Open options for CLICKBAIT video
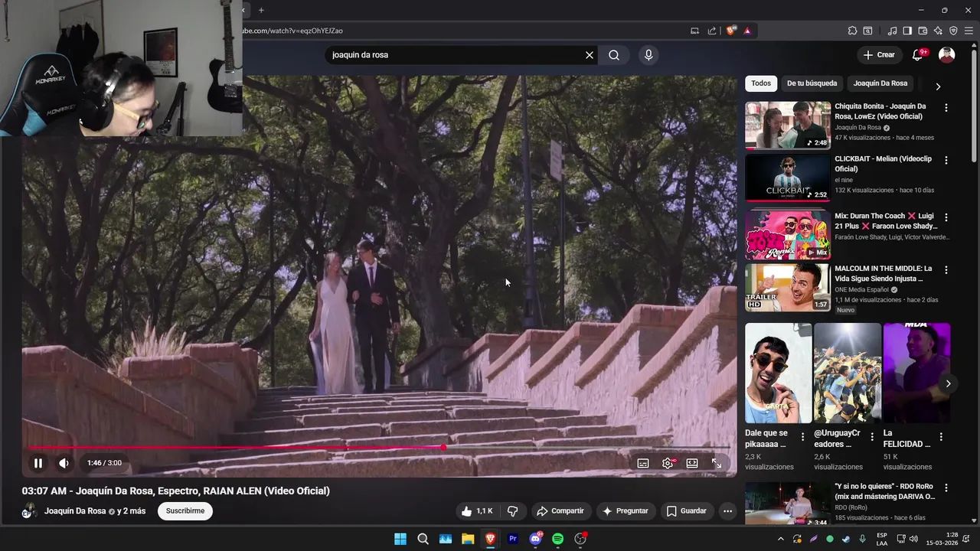The width and height of the screenshot is (980, 551). point(946,161)
